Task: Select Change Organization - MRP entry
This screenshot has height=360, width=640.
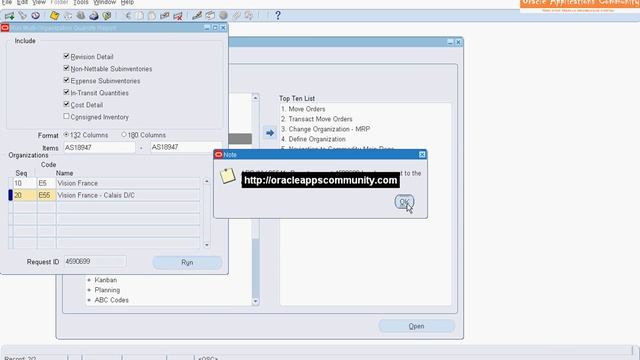Action: [325, 129]
